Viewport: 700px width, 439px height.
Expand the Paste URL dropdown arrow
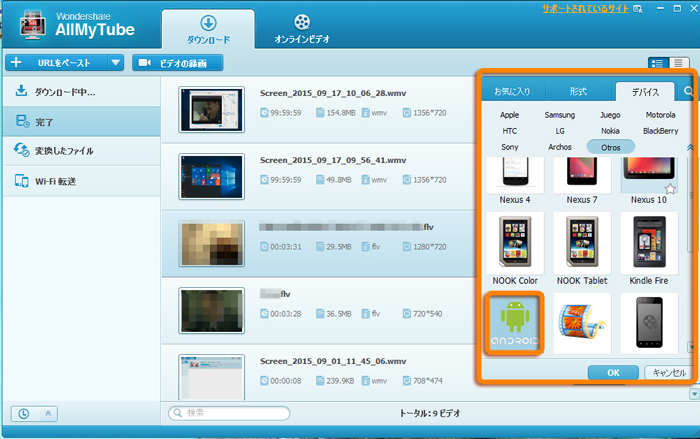116,63
